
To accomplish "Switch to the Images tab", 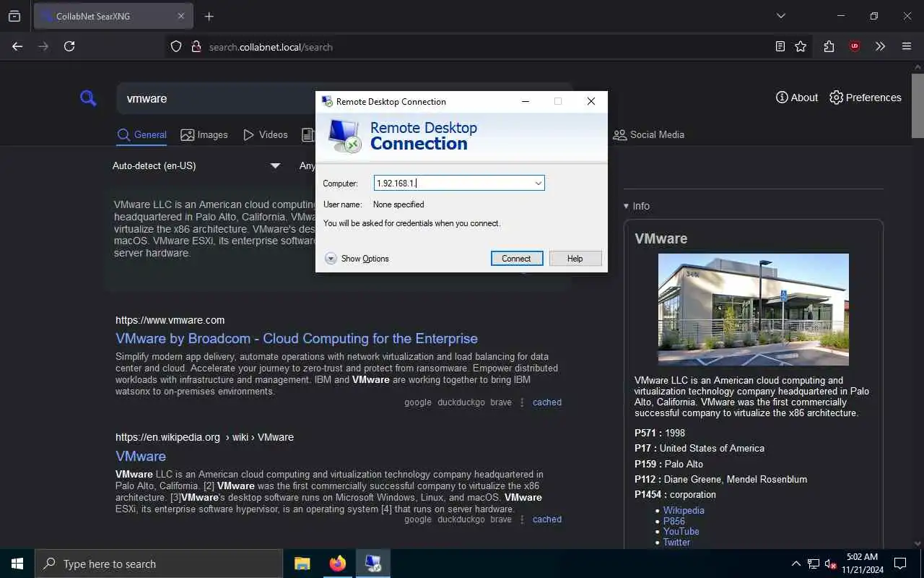I will click(204, 134).
